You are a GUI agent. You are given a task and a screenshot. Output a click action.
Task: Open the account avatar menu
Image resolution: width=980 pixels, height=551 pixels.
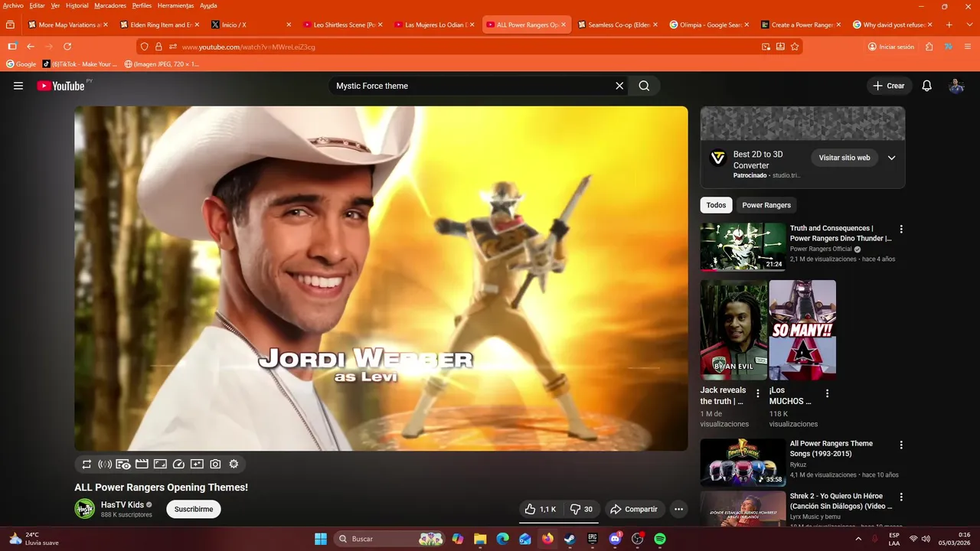(x=956, y=86)
